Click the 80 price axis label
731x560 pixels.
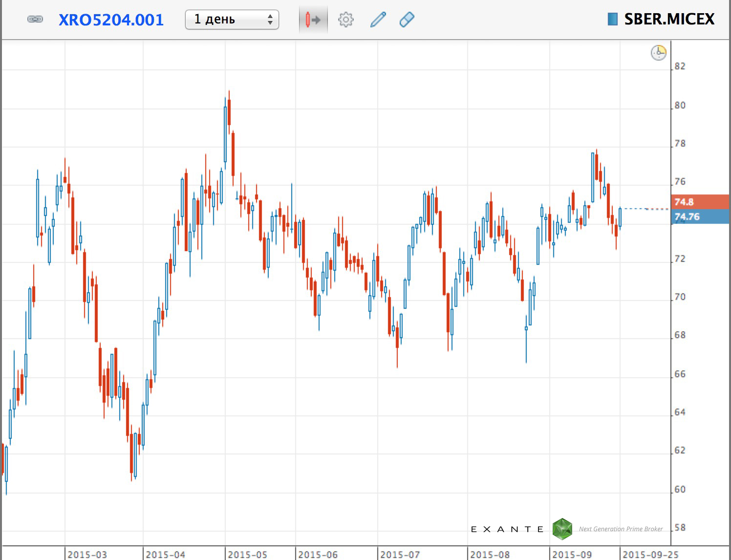pyautogui.click(x=680, y=105)
